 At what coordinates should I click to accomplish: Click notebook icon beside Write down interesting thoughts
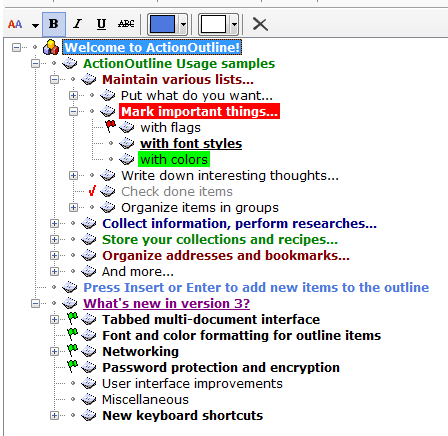click(x=108, y=175)
